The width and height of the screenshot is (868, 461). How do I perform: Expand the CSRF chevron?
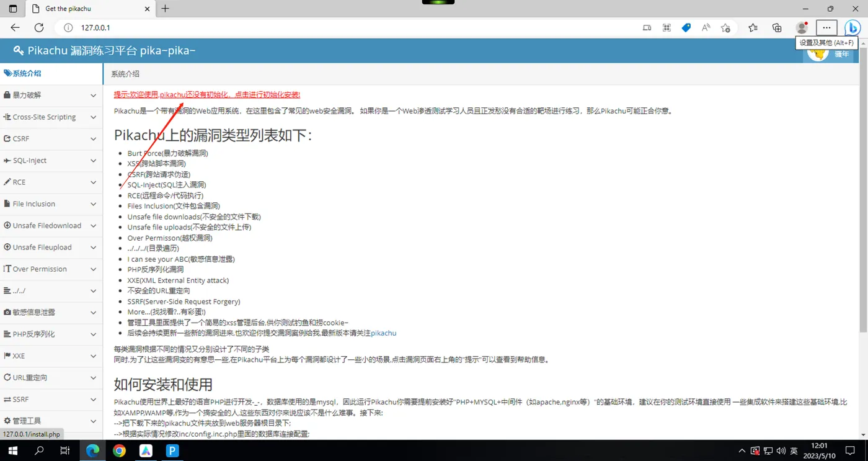(x=93, y=139)
